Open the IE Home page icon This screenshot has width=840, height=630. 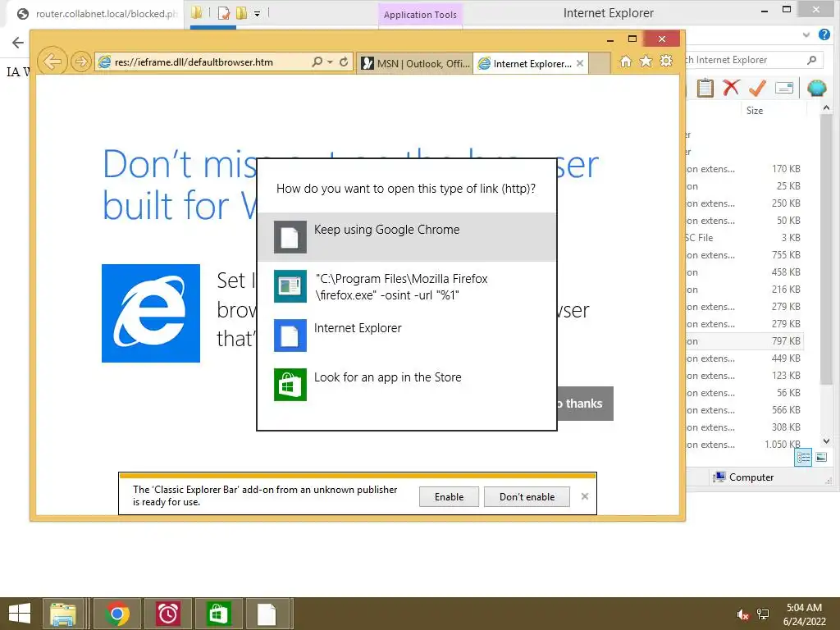625,62
